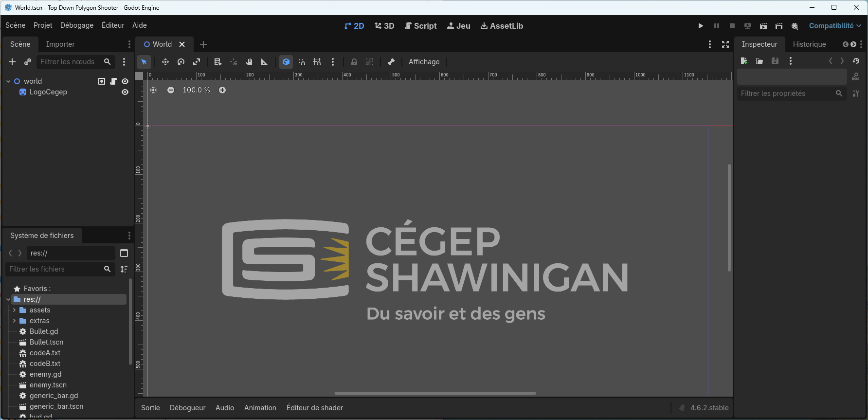Image resolution: width=868 pixels, height=420 pixels.
Task: Activate the Pan mode hand tool
Action: click(249, 62)
